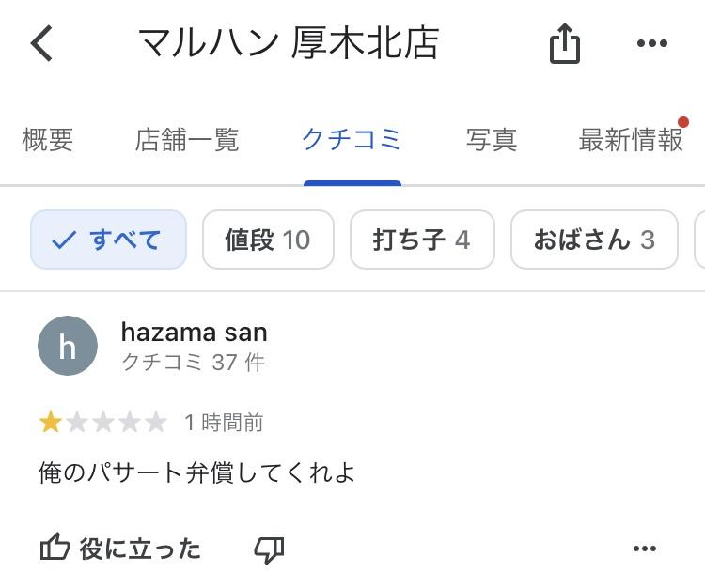Tap the review text 俺のパサート弁償してくれよ
Screen dimensions: 705x588
click(x=196, y=471)
